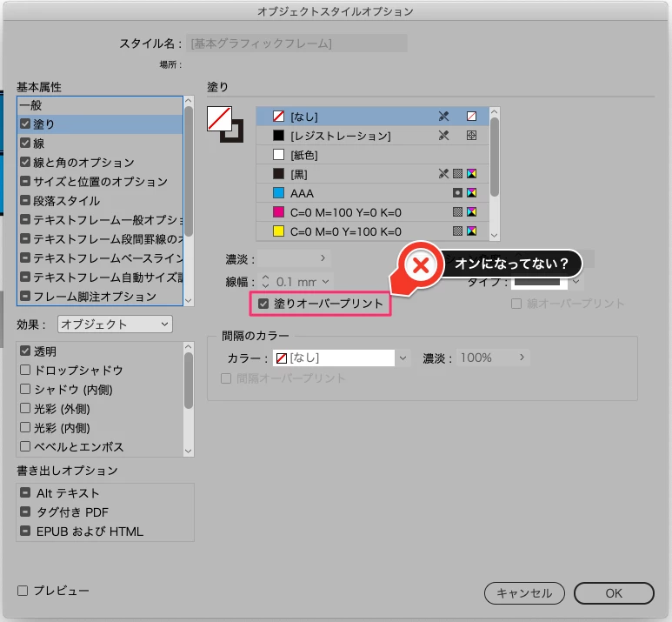Enable the 光彩 (外側) checkbox
Screen dimensions: 672x622
(25, 408)
